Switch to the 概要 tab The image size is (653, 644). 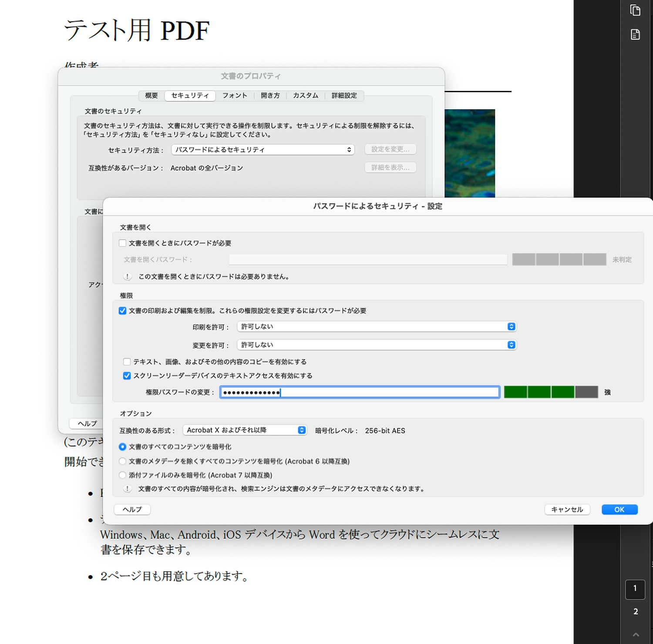point(151,95)
